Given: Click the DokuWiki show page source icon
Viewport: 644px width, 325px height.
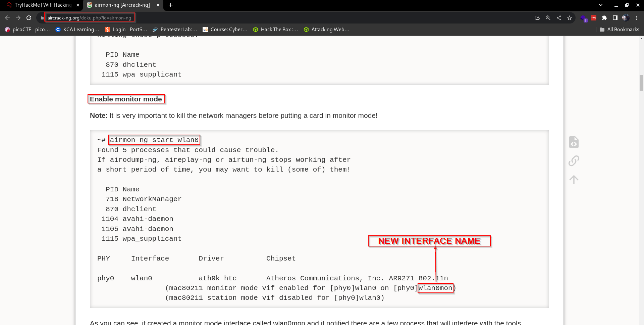Looking at the screenshot, I should (574, 142).
